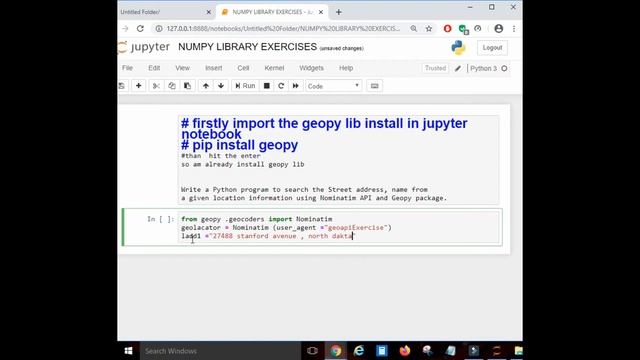Image resolution: width=640 pixels, height=360 pixels.
Task: Click the address bar URL
Action: [283, 29]
